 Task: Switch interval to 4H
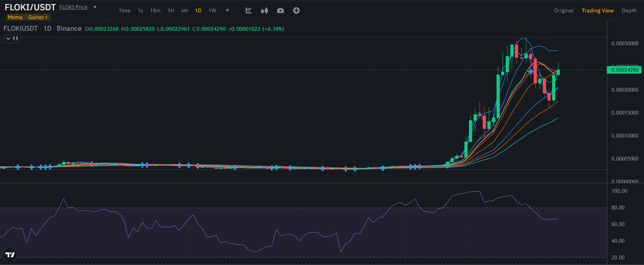[x=185, y=11]
